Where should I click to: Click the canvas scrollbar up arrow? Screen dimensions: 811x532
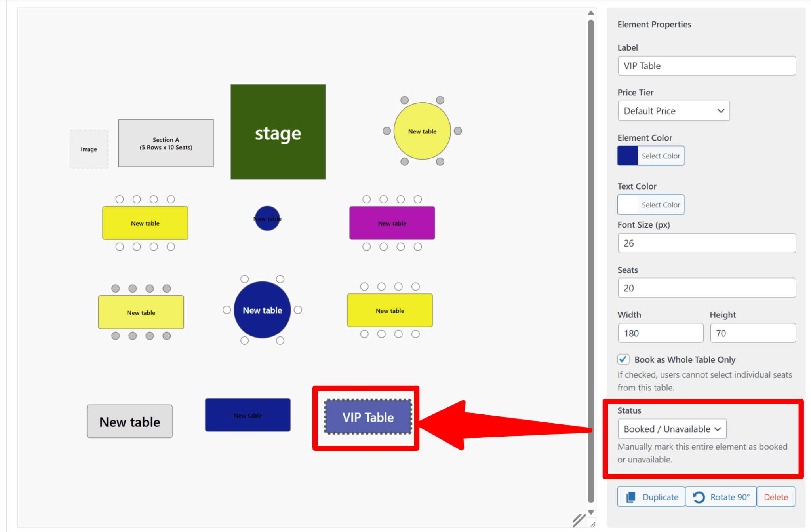click(591, 13)
